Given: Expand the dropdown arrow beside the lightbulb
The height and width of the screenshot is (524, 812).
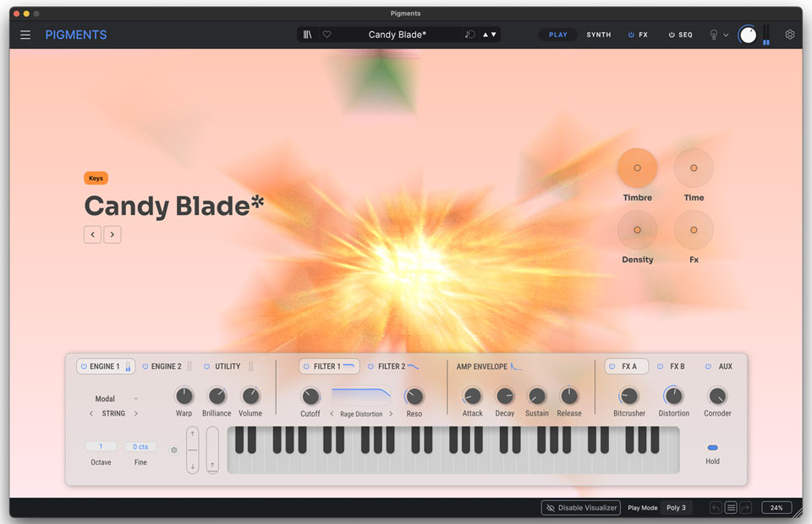Looking at the screenshot, I should [726, 36].
